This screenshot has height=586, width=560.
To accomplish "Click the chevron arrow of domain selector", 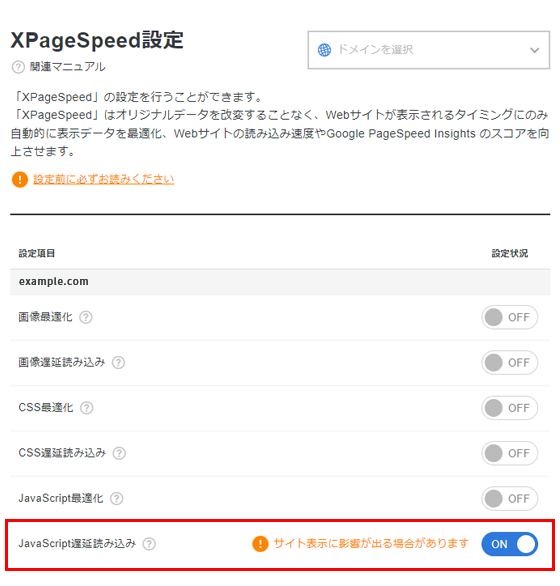I will click(535, 50).
